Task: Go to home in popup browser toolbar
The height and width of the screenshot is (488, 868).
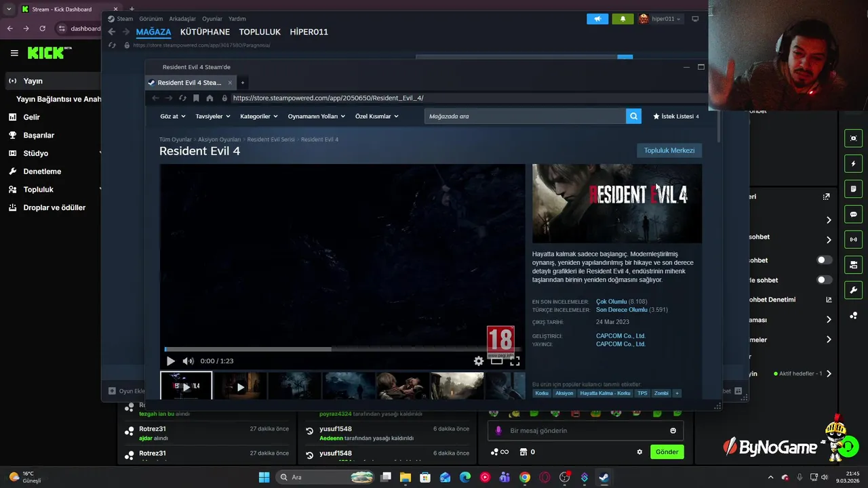Action: pos(210,98)
